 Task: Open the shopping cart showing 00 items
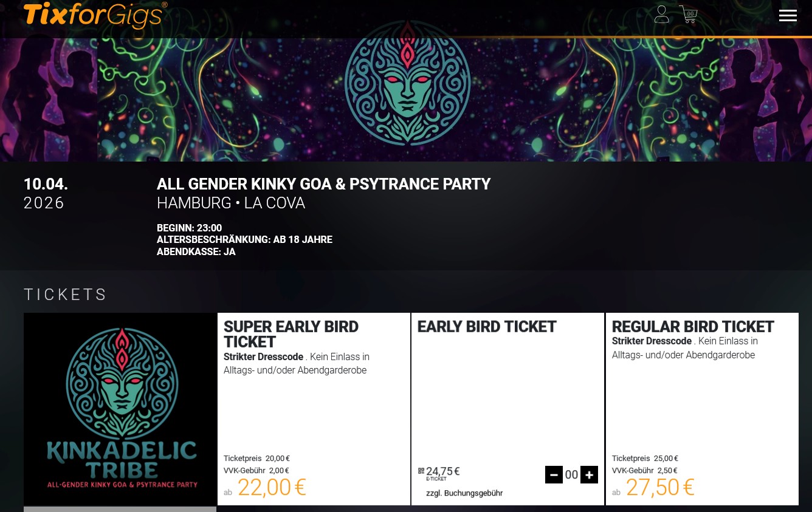pos(687,14)
